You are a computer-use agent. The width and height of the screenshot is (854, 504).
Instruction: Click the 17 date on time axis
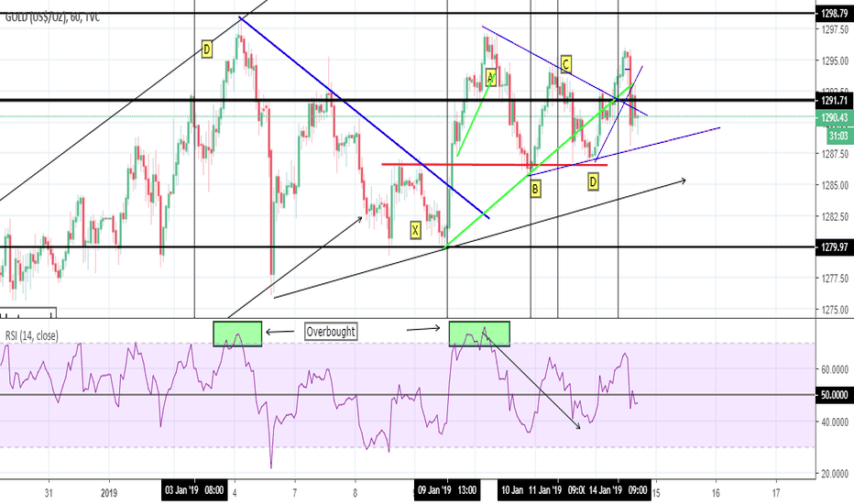[x=776, y=492]
